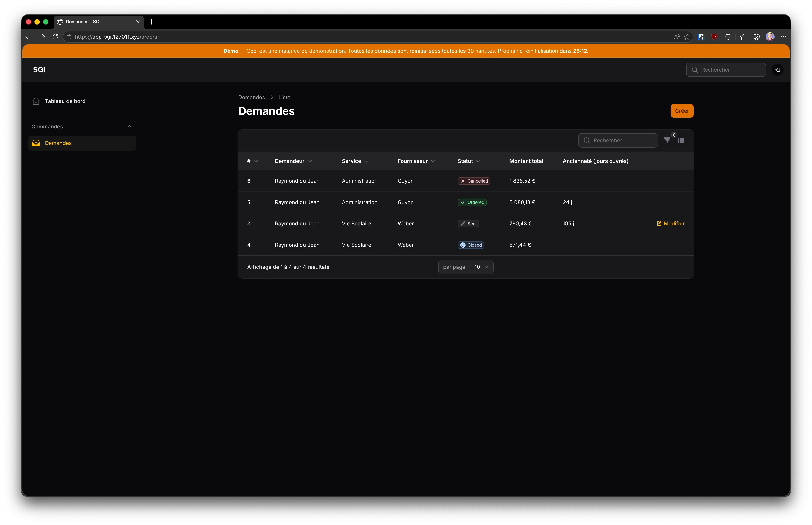Sort the table by # column
The width and height of the screenshot is (812, 525).
point(252,161)
